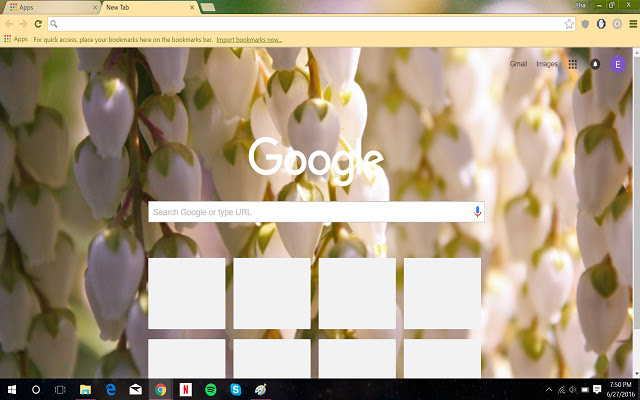
Task: Open the Paint app on taskbar
Action: tap(260, 389)
